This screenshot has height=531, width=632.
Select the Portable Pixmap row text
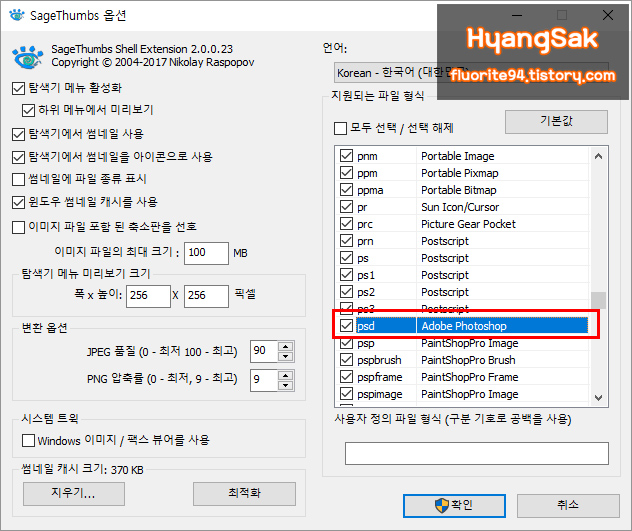459,173
